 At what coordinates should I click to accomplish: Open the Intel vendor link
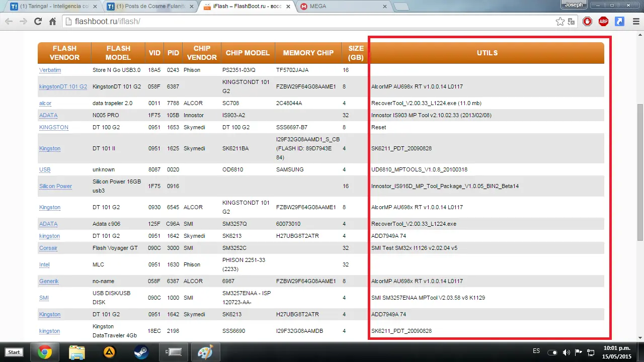(x=44, y=264)
